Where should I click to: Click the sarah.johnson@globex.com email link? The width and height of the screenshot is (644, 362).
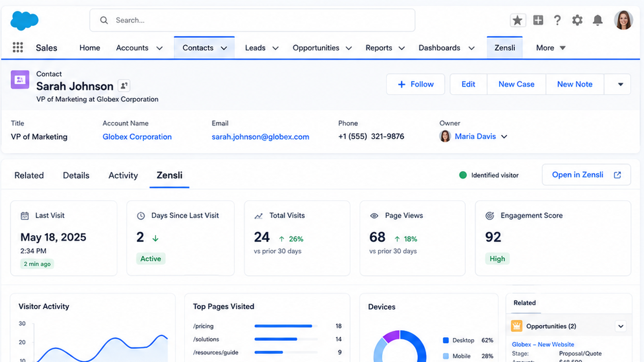[x=260, y=137]
